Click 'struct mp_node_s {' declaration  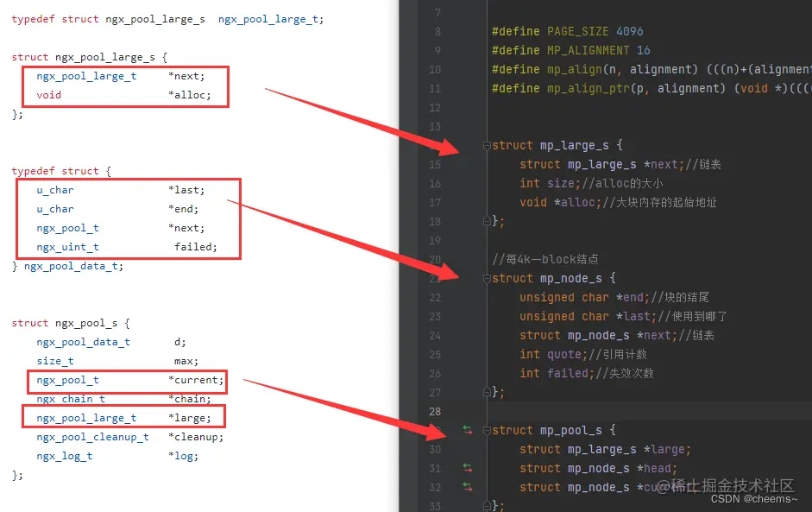tap(554, 278)
